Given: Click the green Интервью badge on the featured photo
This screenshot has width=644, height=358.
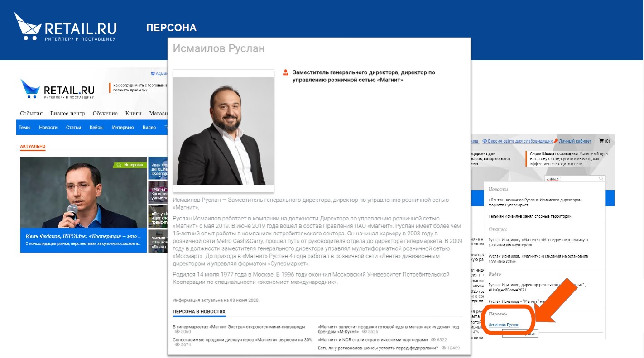Looking at the screenshot, I should click(x=130, y=165).
